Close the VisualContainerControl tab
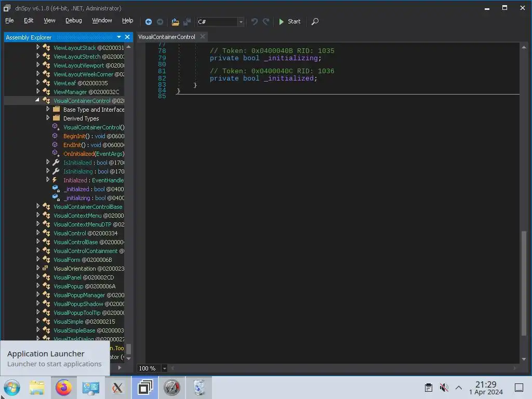 point(203,36)
